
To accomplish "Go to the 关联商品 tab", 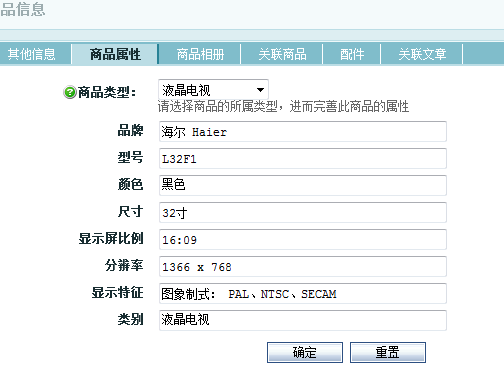I will coord(282,54).
